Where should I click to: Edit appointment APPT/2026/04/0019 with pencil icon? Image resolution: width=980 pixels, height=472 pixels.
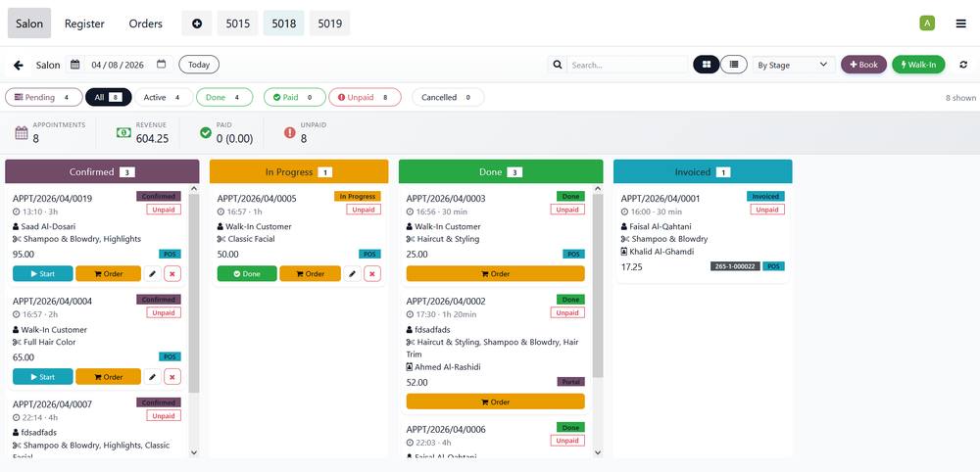point(153,273)
